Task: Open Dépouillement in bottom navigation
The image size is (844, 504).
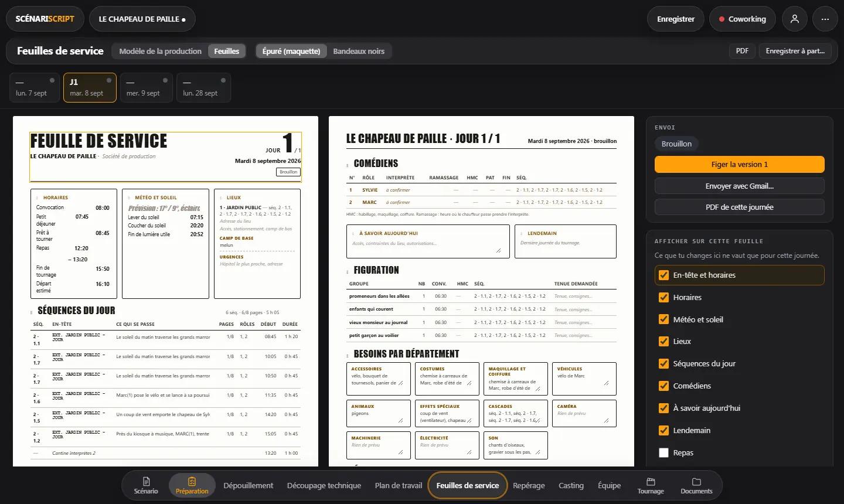Action: [x=249, y=485]
